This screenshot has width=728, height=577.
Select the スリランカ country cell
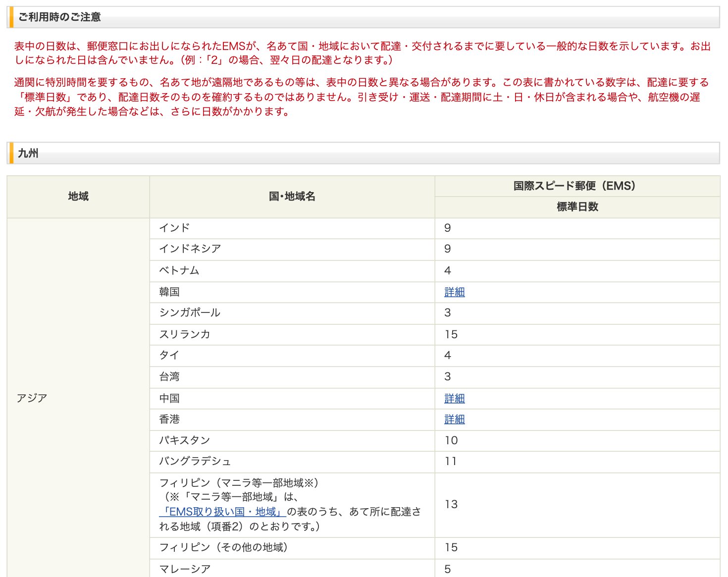pos(292,335)
